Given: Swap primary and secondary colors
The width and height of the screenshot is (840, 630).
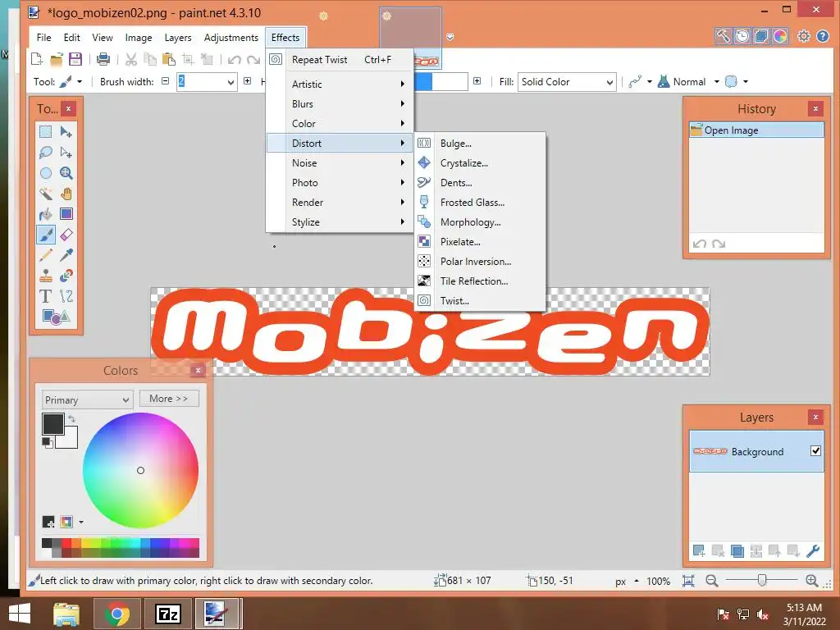Looking at the screenshot, I should [72, 418].
